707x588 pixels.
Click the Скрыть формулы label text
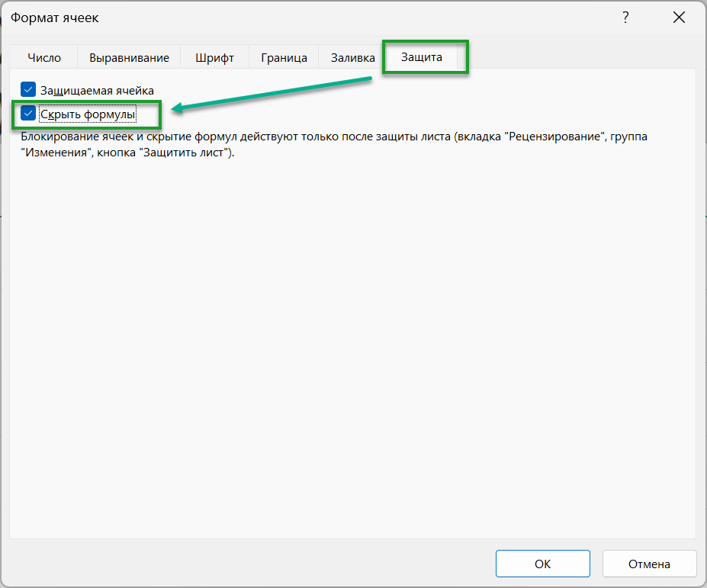pyautogui.click(x=88, y=114)
